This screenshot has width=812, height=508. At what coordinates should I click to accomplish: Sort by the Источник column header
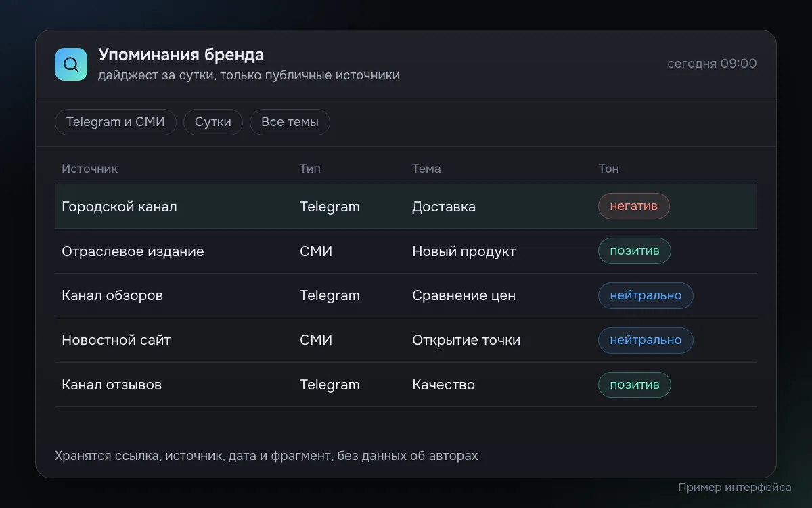click(x=89, y=169)
